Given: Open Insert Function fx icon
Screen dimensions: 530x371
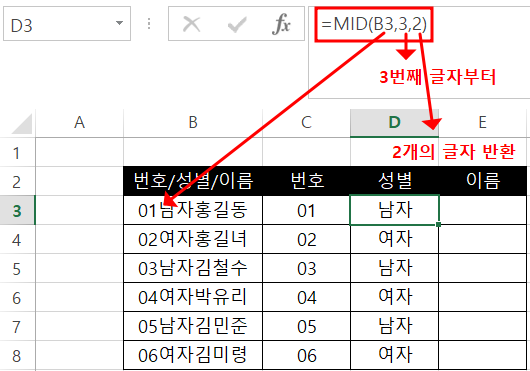Looking at the screenshot, I should point(281,24).
